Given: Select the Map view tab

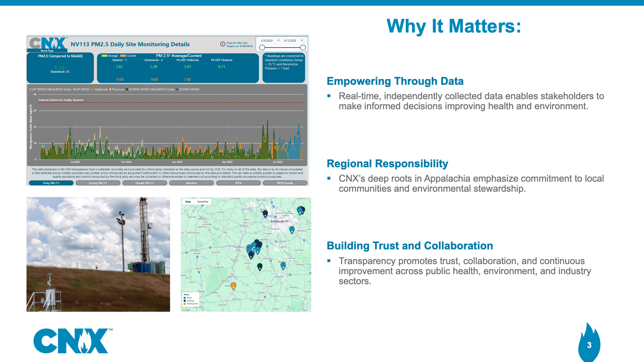Looking at the screenshot, I should (x=188, y=202).
